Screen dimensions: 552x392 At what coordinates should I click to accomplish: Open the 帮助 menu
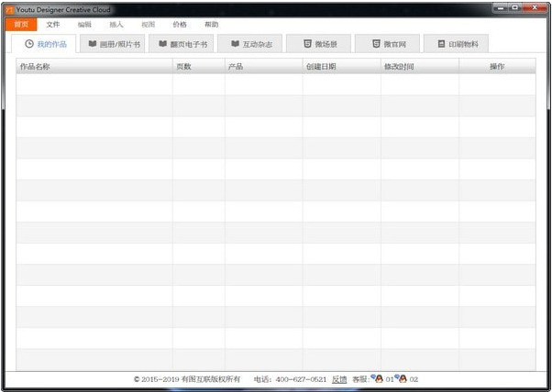tap(212, 24)
